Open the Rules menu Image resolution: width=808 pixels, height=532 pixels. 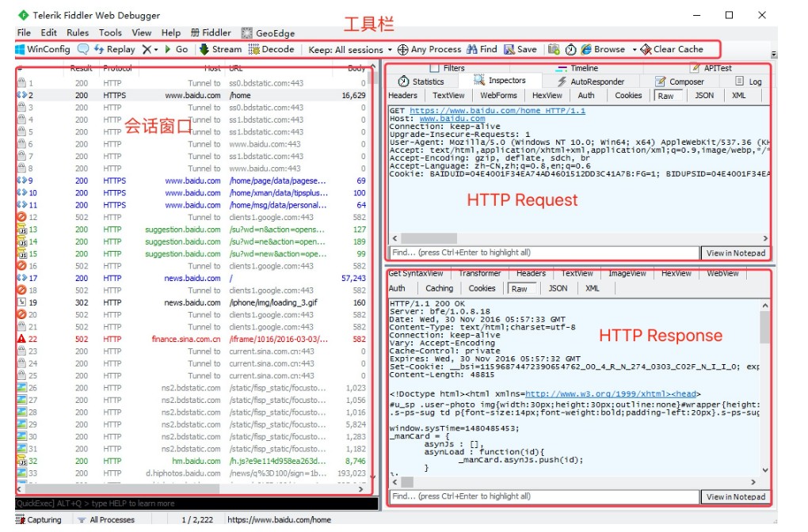tap(78, 32)
